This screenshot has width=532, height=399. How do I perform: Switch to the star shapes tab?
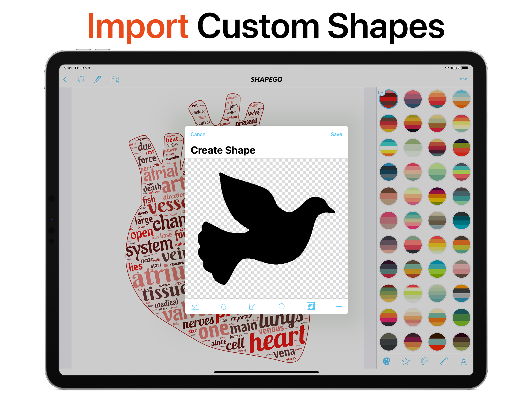406,361
